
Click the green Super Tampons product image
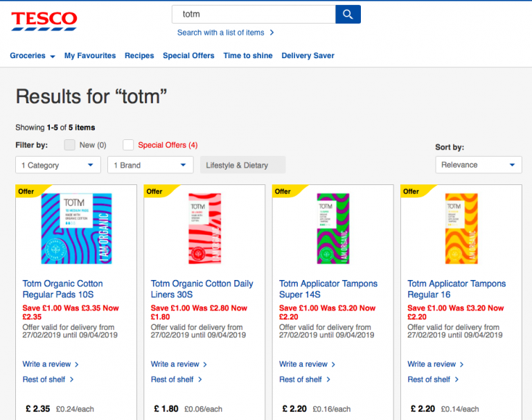pos(332,228)
